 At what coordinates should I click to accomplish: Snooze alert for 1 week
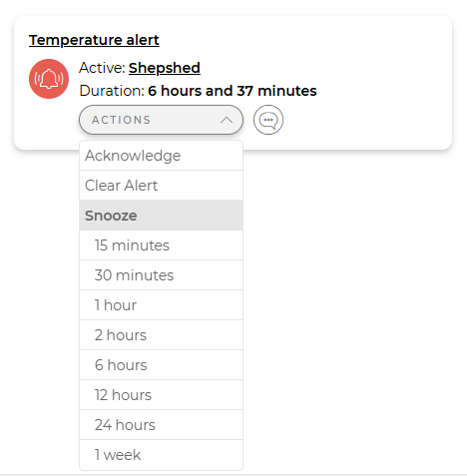coord(161,455)
